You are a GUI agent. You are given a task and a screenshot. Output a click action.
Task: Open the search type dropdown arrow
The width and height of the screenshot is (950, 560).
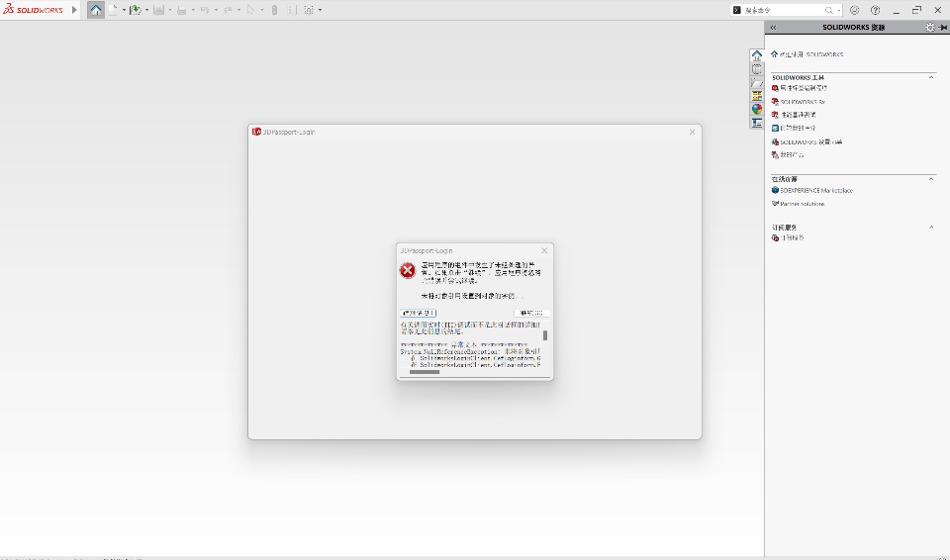tap(838, 10)
